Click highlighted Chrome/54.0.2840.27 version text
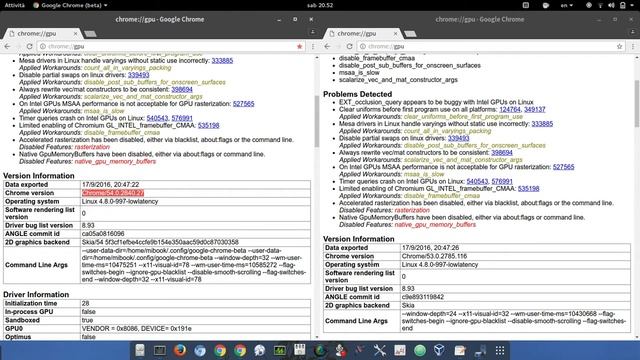This screenshot has width=640, height=360. pyautogui.click(x=113, y=193)
